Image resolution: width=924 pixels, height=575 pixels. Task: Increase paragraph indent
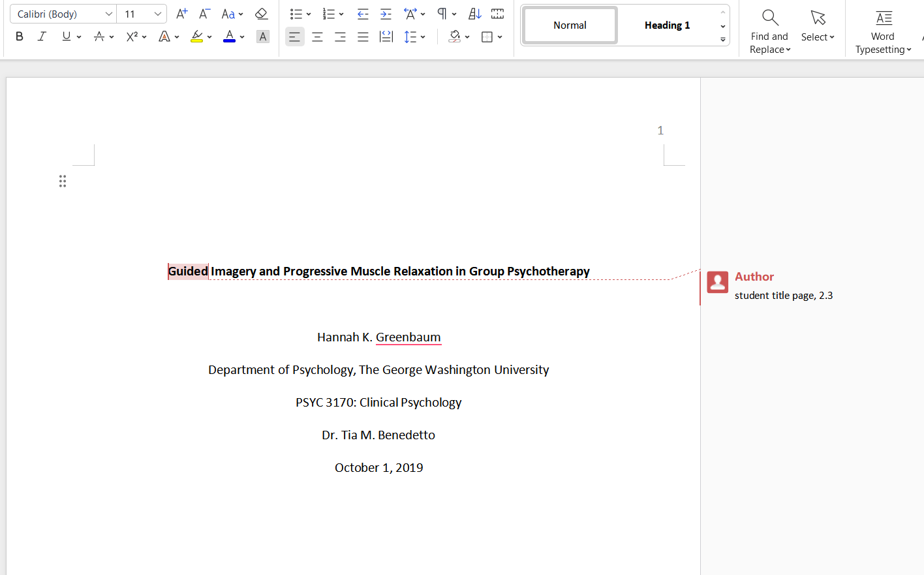(x=386, y=14)
